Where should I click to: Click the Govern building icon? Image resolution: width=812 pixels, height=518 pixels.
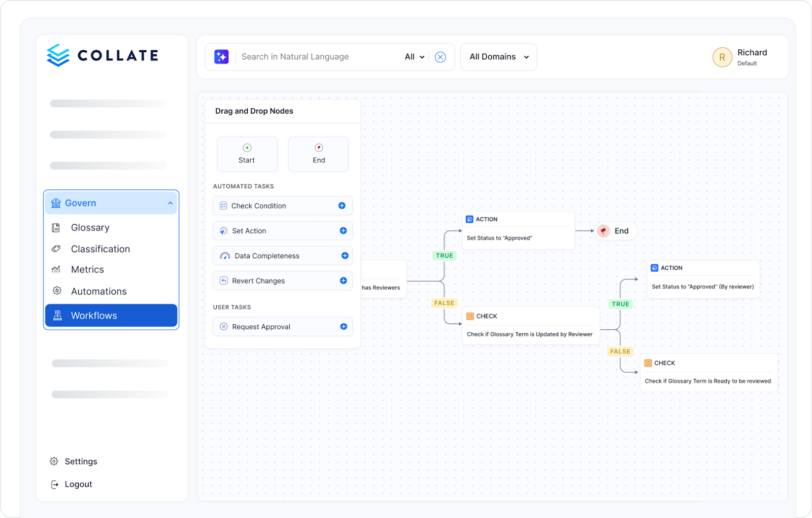pyautogui.click(x=56, y=203)
